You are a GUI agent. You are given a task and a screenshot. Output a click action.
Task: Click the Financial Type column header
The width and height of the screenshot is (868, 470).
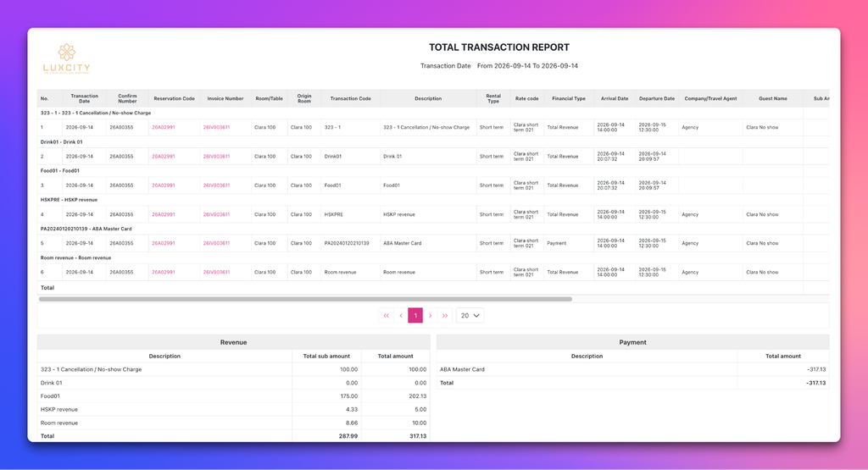pos(569,98)
